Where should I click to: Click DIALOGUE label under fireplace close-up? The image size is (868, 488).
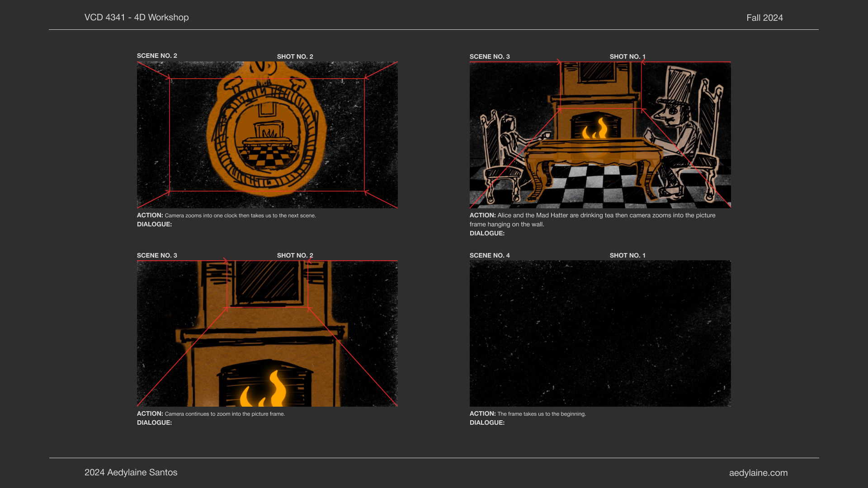[x=154, y=422]
